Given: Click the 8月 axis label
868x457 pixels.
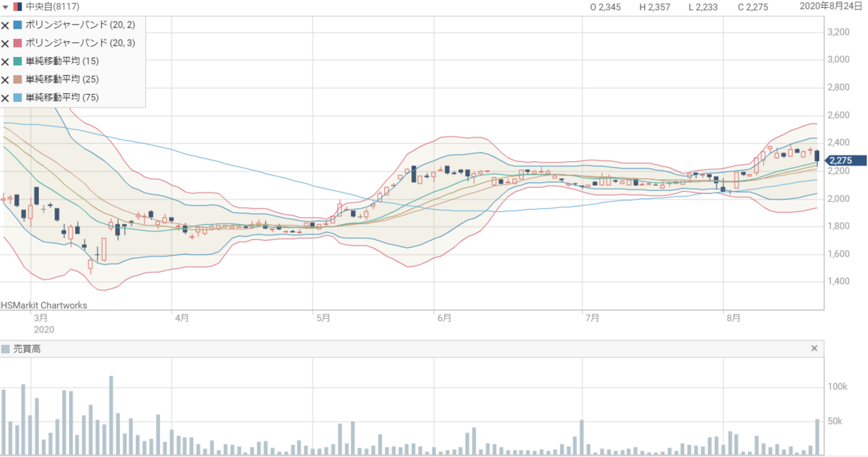Looking at the screenshot, I should [733, 317].
